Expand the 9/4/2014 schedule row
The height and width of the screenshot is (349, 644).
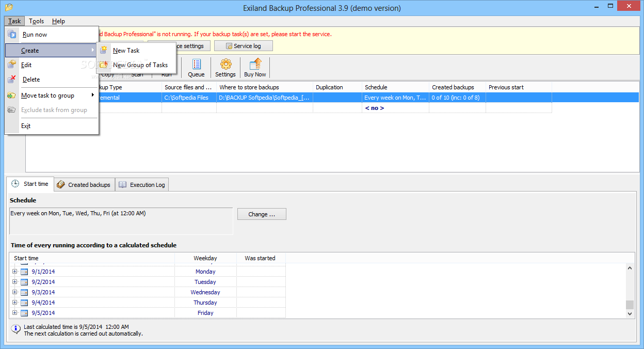15,303
